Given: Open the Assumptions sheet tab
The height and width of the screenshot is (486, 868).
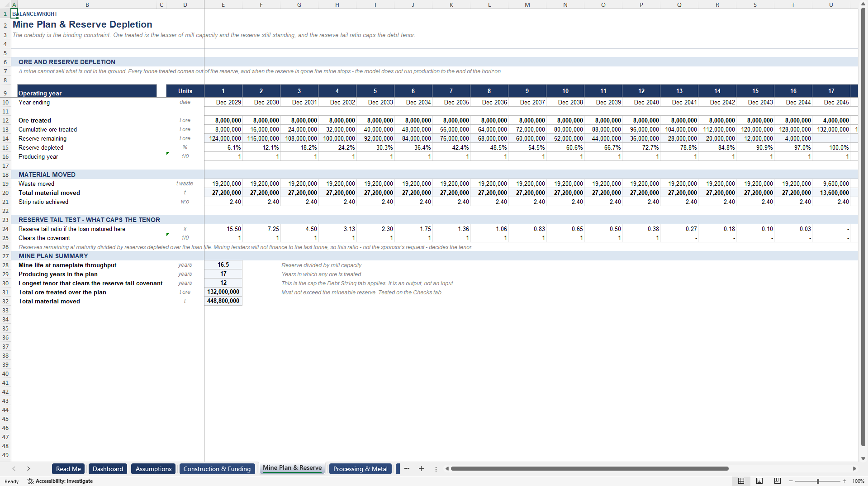Looking at the screenshot, I should (153, 469).
